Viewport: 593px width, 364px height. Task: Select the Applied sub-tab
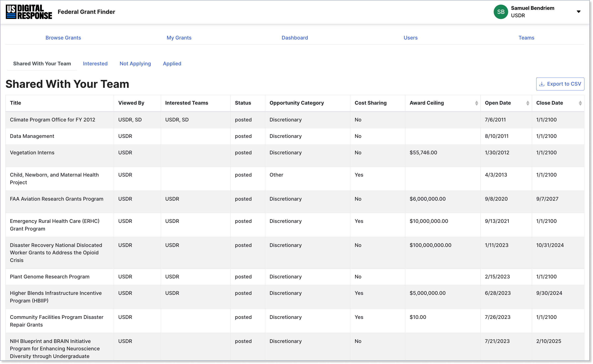point(172,64)
